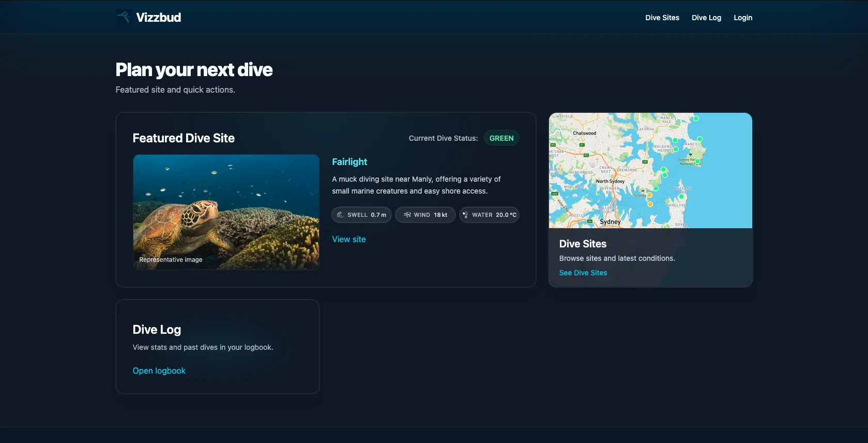Image resolution: width=868 pixels, height=443 pixels.
Task: Go to the Login page
Action: (743, 18)
